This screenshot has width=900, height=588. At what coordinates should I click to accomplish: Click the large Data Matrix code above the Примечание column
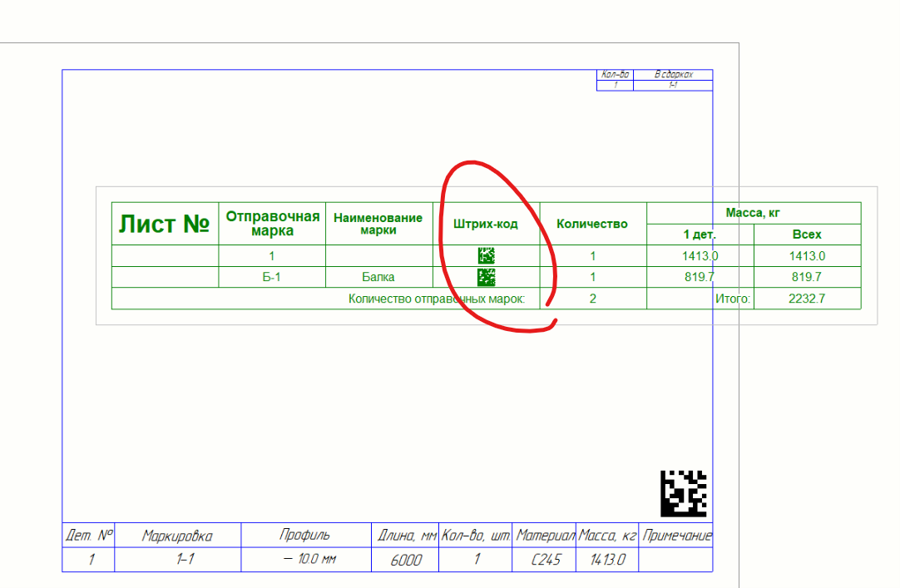683,493
